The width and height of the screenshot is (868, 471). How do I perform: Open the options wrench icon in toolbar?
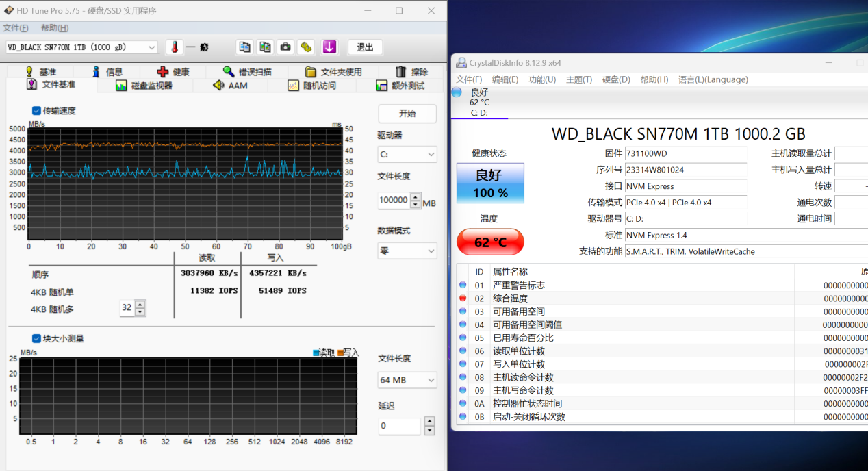click(306, 47)
